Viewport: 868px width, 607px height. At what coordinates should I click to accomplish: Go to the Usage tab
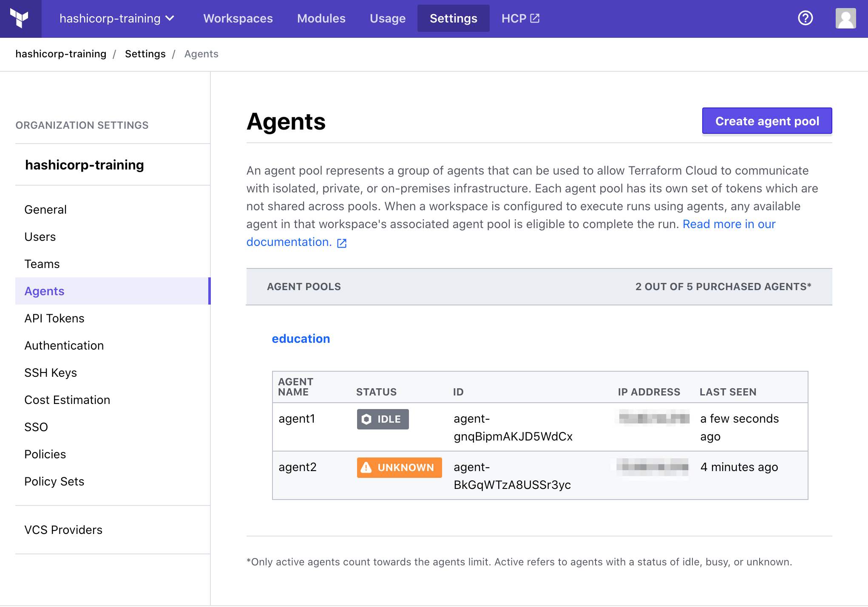(388, 18)
